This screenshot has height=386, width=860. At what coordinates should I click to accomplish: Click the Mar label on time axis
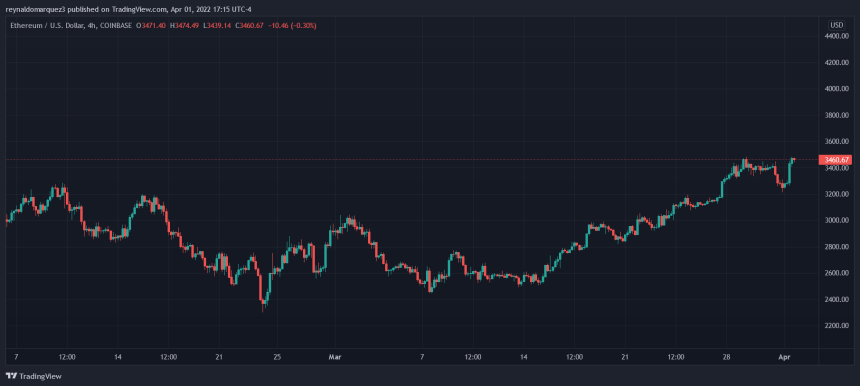tap(335, 357)
